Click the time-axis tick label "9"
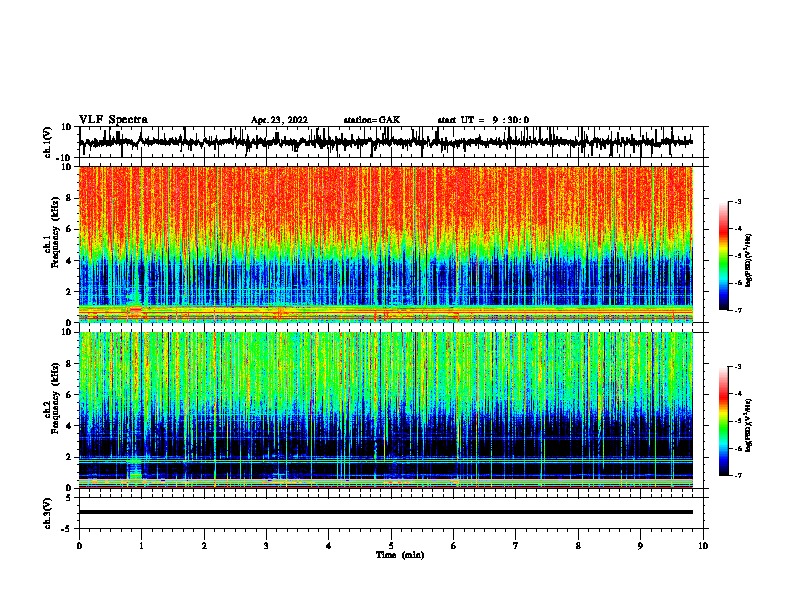This screenshot has height=612, width=792. coord(640,546)
